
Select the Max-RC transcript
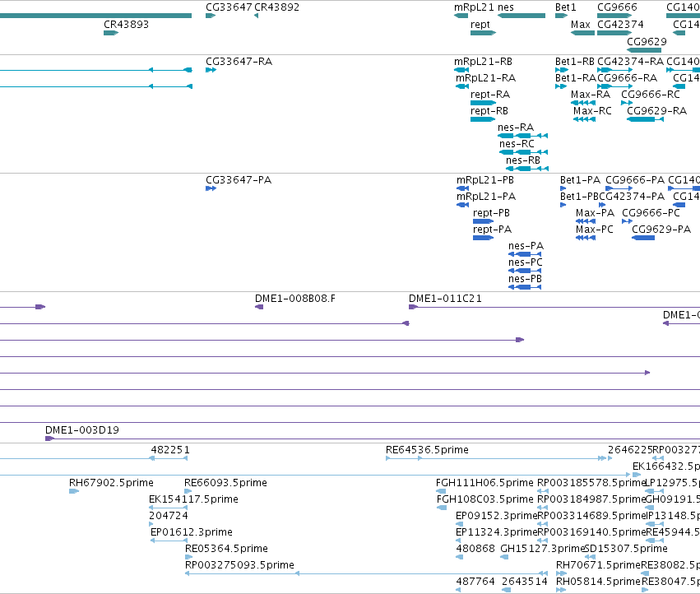[x=592, y=111]
